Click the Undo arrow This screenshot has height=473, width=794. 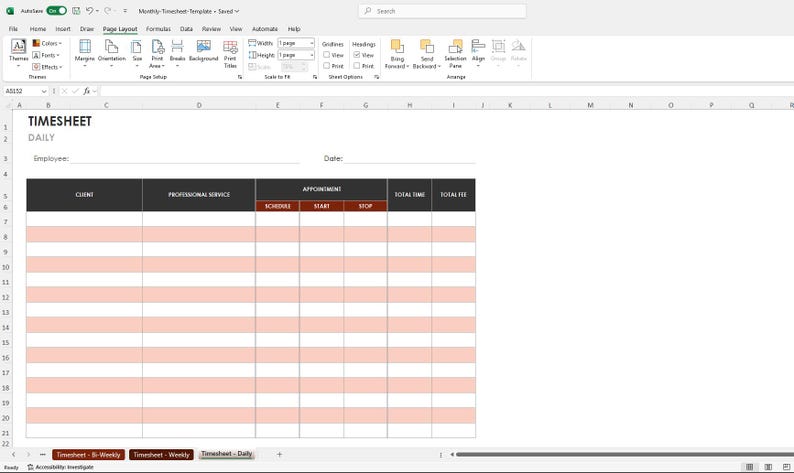click(x=89, y=11)
